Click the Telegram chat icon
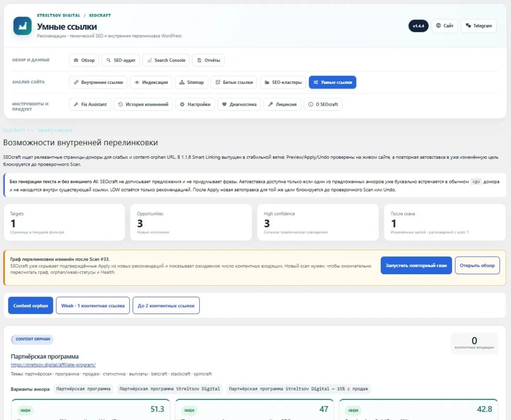This screenshot has height=420, width=511. [x=468, y=25]
